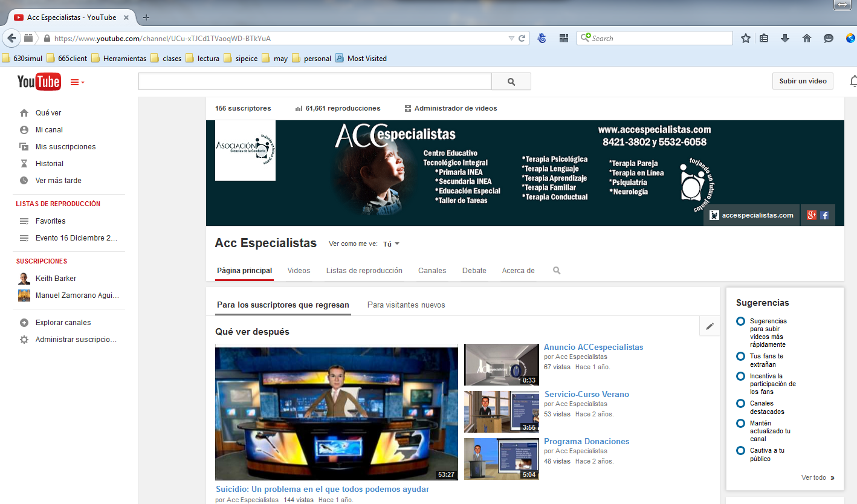
Task: Open the URL bar history dropdown arrow
Action: tap(511, 38)
